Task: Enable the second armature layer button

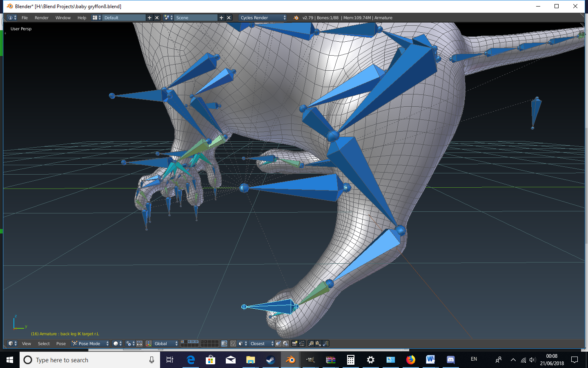Action: point(185,342)
